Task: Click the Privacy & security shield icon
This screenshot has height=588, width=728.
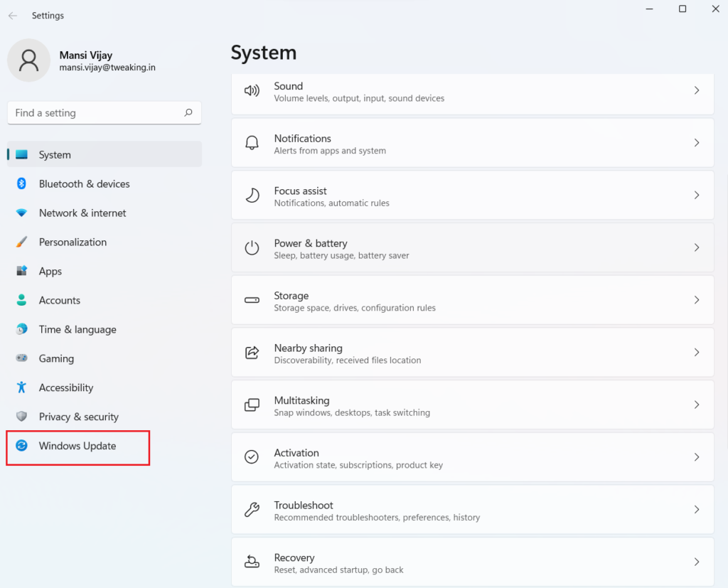Action: (x=21, y=416)
